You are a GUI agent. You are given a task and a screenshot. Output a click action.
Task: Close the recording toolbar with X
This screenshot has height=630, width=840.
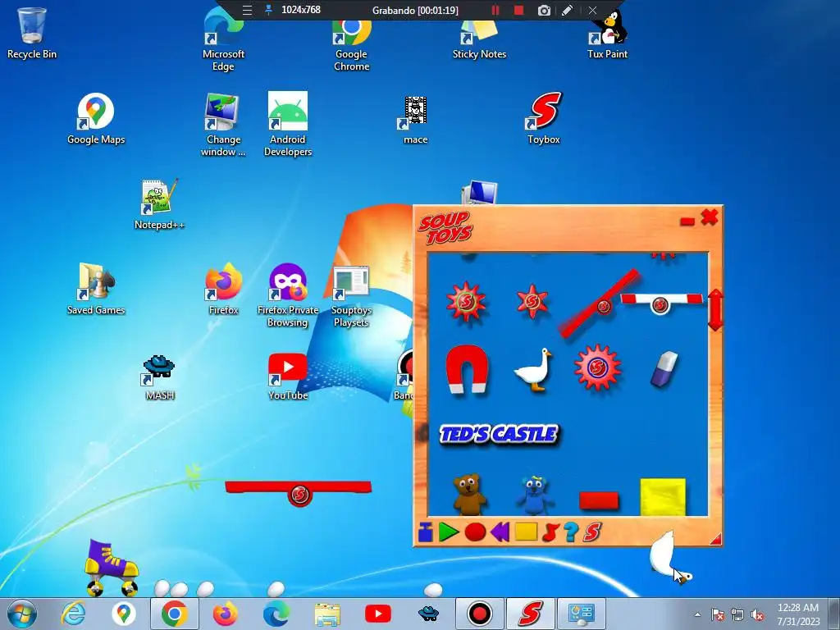point(592,10)
